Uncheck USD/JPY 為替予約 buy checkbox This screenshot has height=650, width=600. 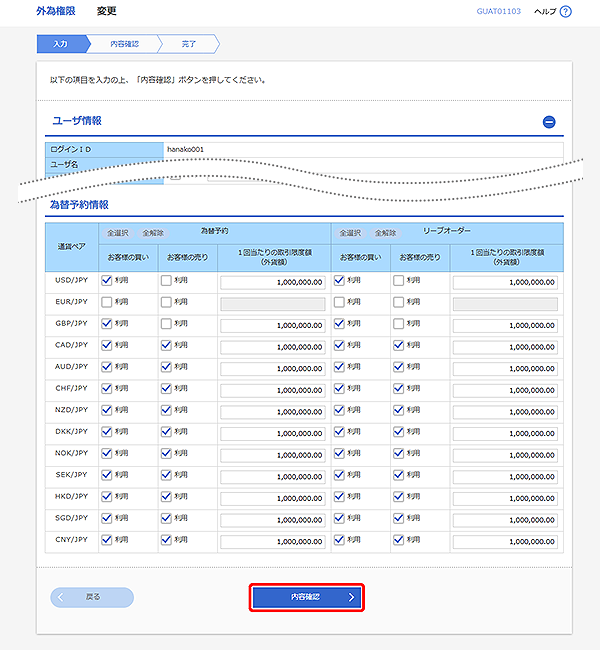[107, 280]
